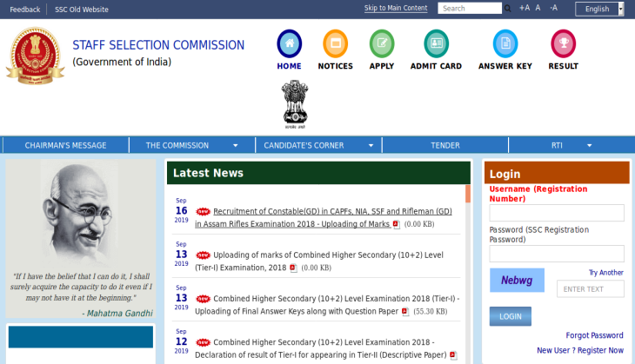Screen dimensions: 635x364
Task: Click the Latest News scrollbar thumb
Action: pyautogui.click(x=468, y=194)
